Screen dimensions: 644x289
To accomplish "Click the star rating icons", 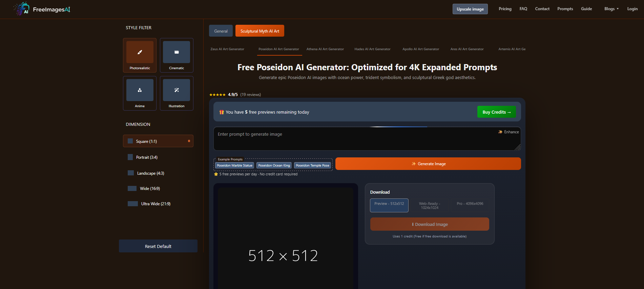I will [x=217, y=95].
